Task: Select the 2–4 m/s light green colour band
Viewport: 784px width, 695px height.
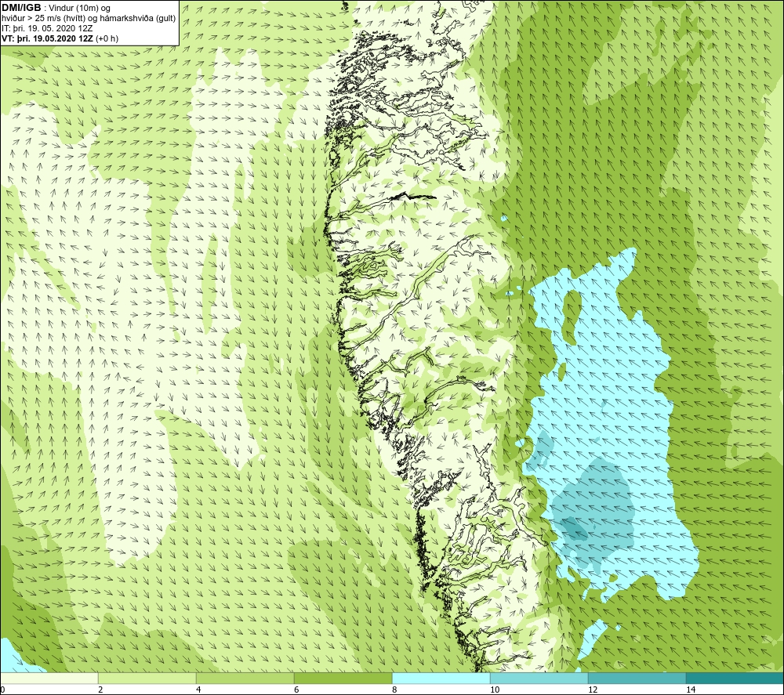Action: 147,678
